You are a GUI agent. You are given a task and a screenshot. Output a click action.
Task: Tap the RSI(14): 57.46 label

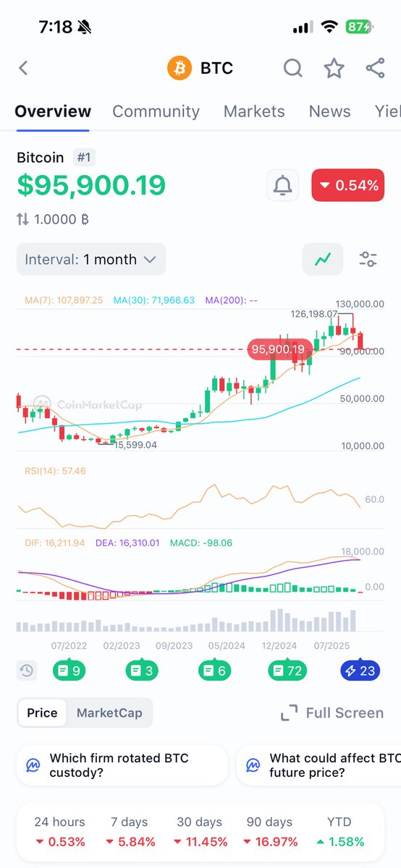tap(55, 471)
